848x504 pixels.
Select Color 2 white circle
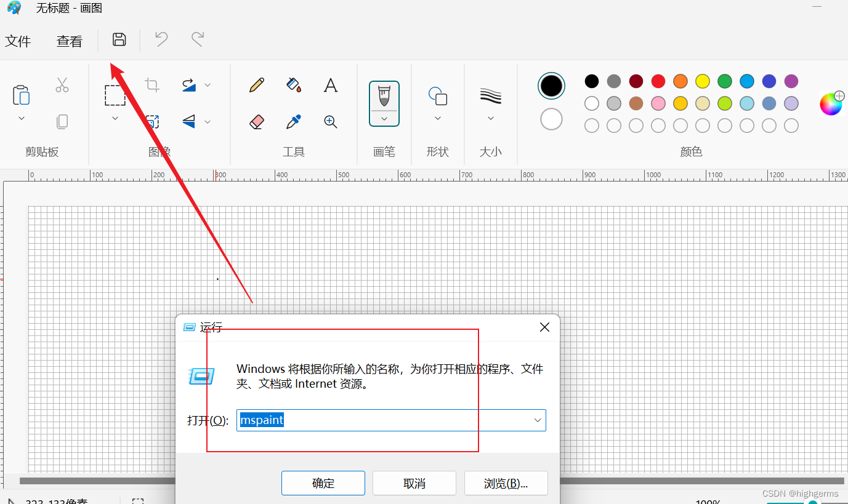551,119
